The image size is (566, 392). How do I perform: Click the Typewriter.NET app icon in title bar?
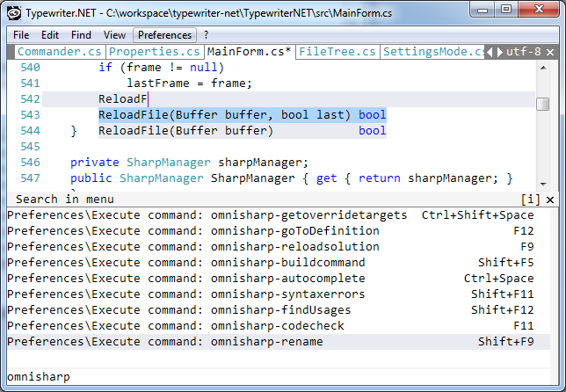(x=14, y=13)
